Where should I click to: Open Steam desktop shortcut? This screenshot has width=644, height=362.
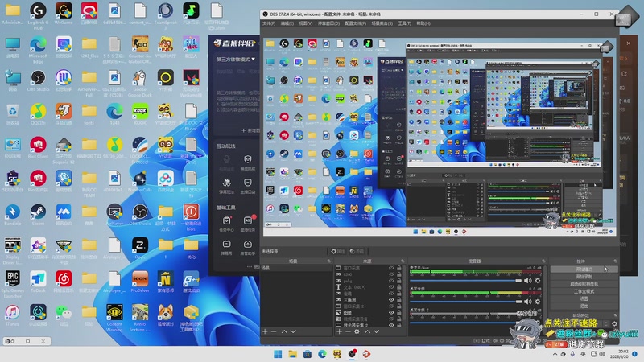[x=38, y=215]
